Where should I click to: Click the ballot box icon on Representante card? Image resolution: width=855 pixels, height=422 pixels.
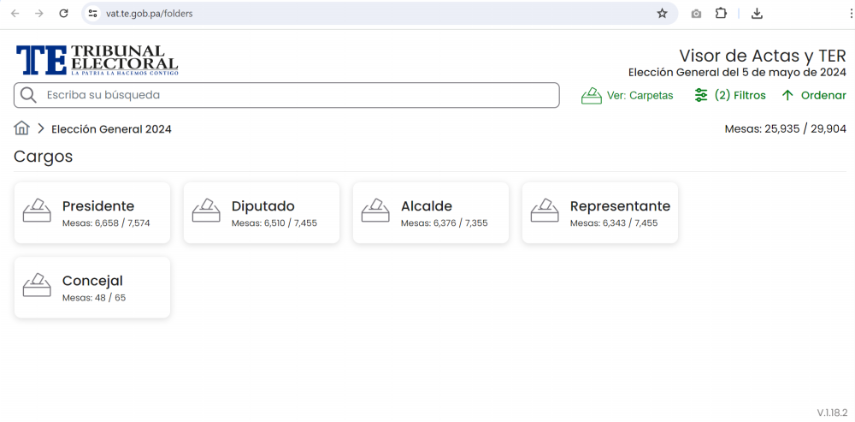(545, 211)
